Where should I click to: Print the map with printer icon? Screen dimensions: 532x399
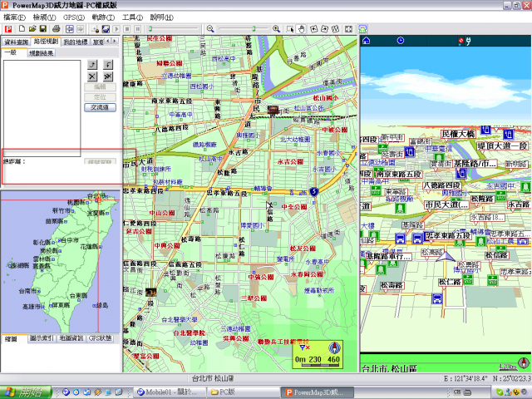click(57, 29)
